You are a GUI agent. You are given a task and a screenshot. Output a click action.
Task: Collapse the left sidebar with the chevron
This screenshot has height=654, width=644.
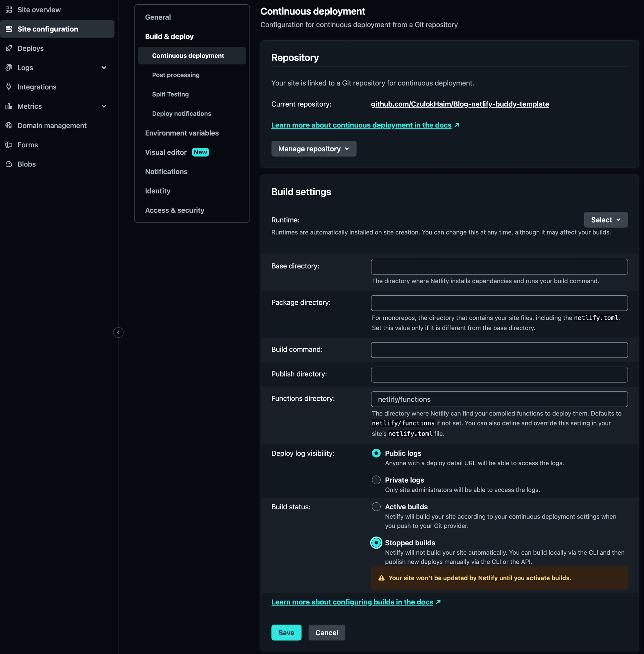click(x=118, y=332)
